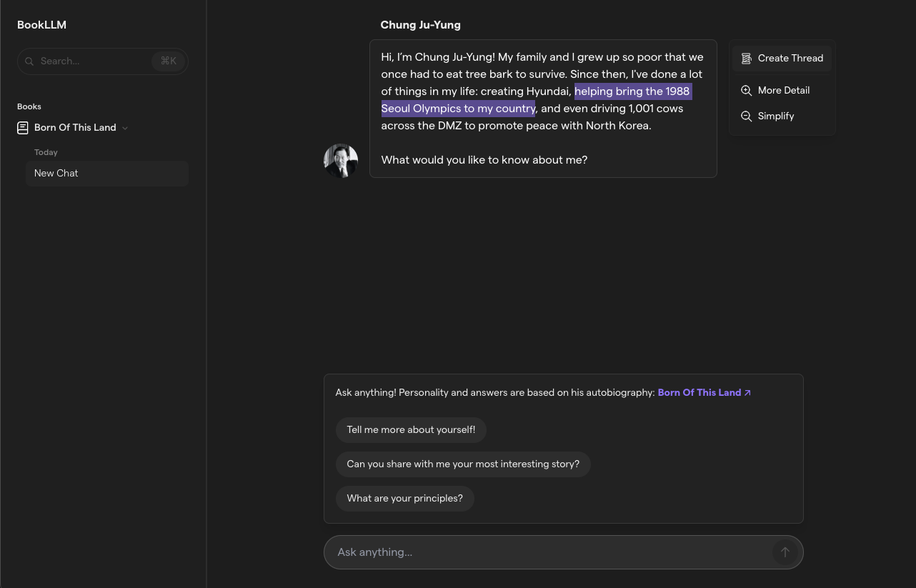Click the book icon beside Born Of This Land
Image resolution: width=916 pixels, height=588 pixels.
(23, 128)
